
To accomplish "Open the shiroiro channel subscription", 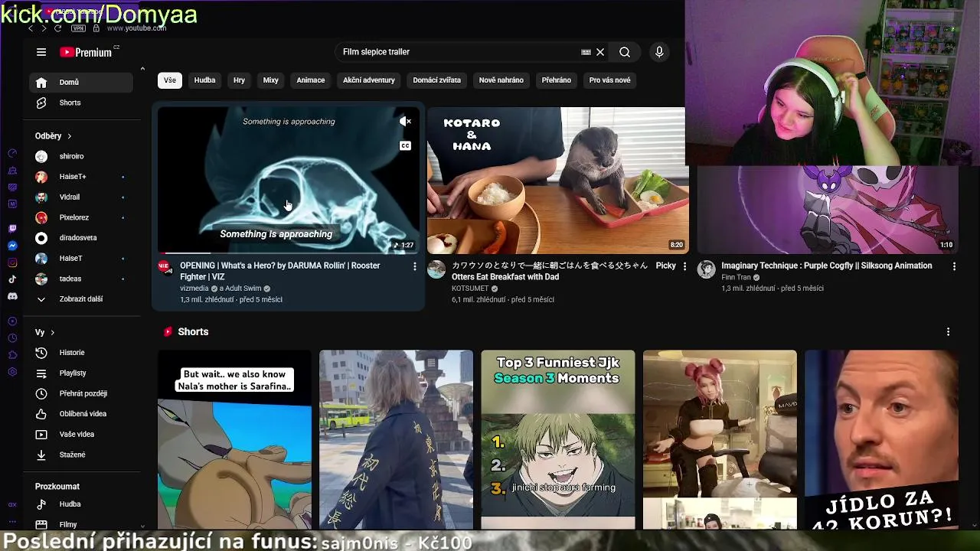I will [x=81, y=156].
